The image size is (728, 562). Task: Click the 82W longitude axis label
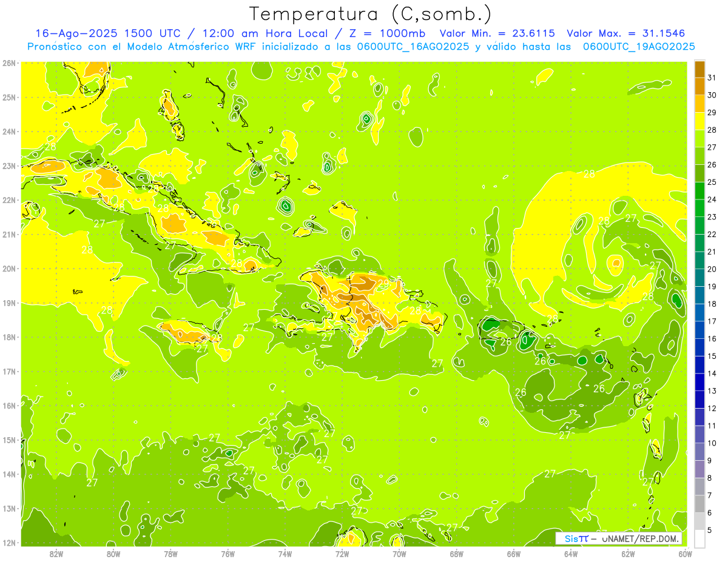coord(56,554)
